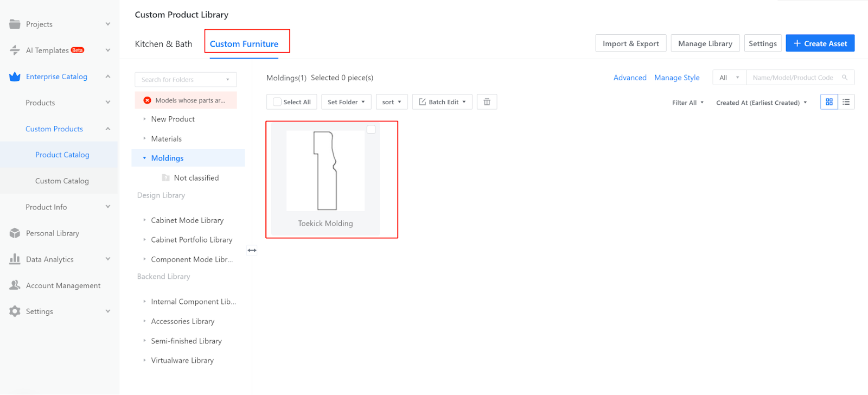
Task: Click the panel resize arrows handle
Action: (252, 250)
